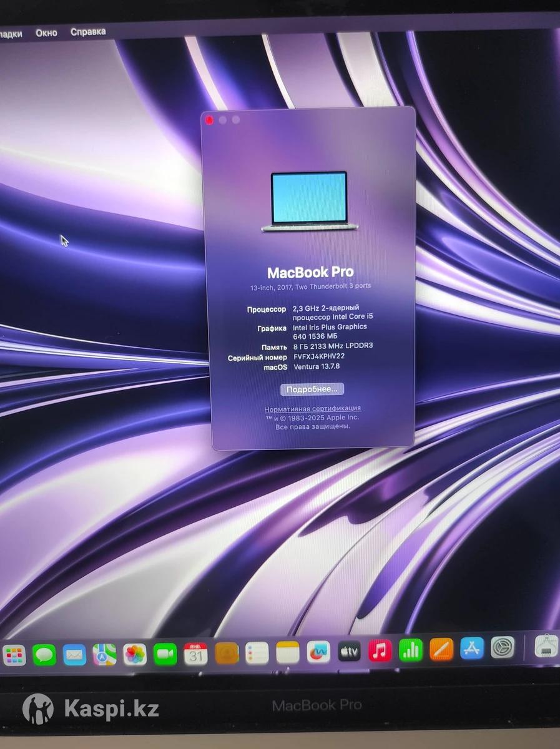Launch FaceTime from the Dock
Image resolution: width=560 pixels, height=749 pixels.
pos(165,654)
